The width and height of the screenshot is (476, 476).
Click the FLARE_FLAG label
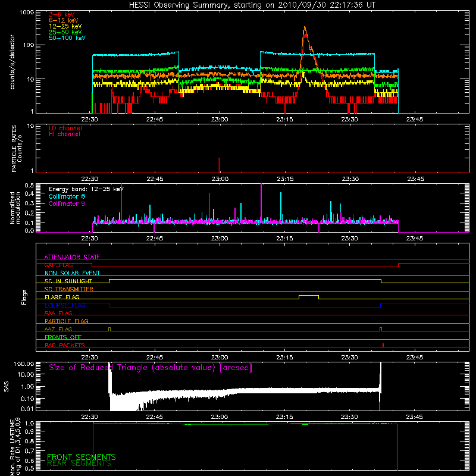[62, 297]
